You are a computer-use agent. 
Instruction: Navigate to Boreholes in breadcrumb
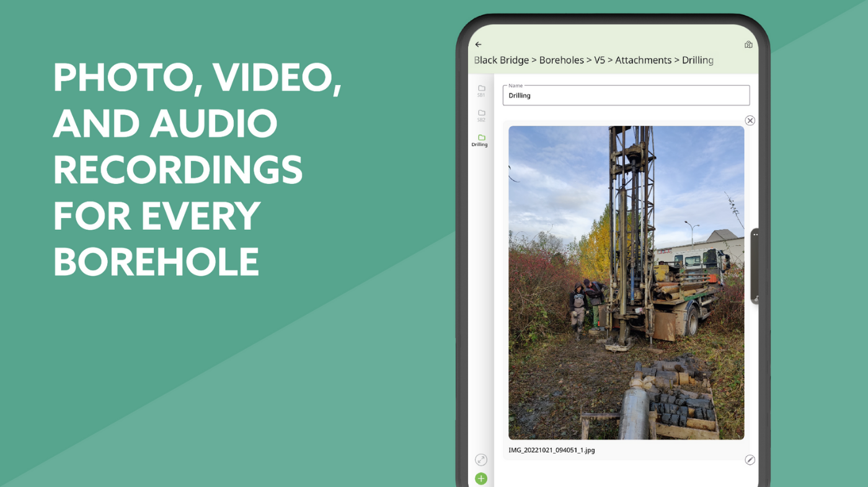tap(561, 60)
